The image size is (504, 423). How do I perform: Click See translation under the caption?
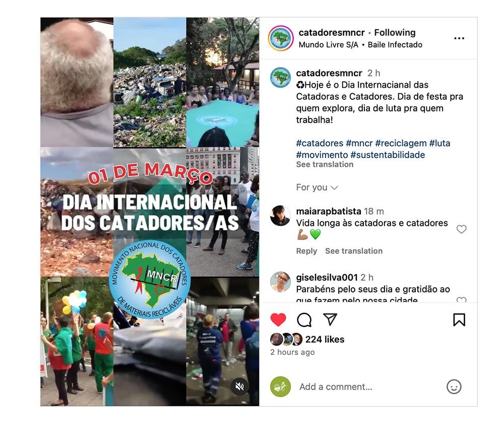pyautogui.click(x=325, y=164)
